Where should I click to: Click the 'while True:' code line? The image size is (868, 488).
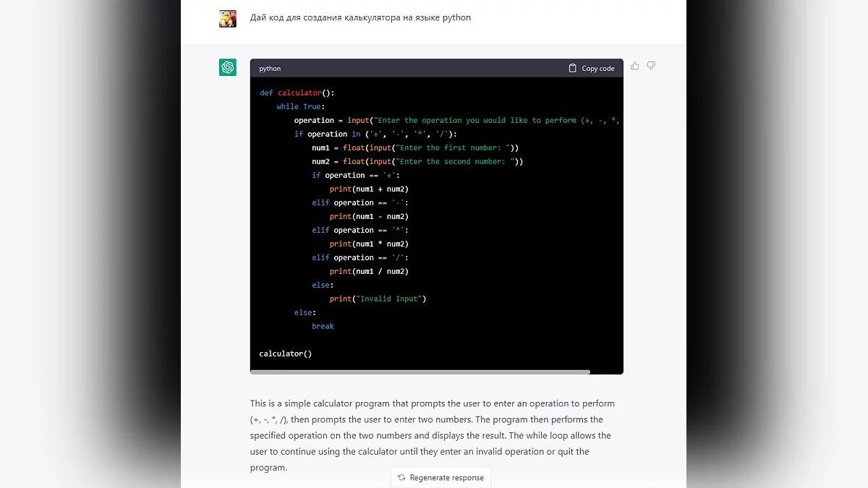[301, 106]
